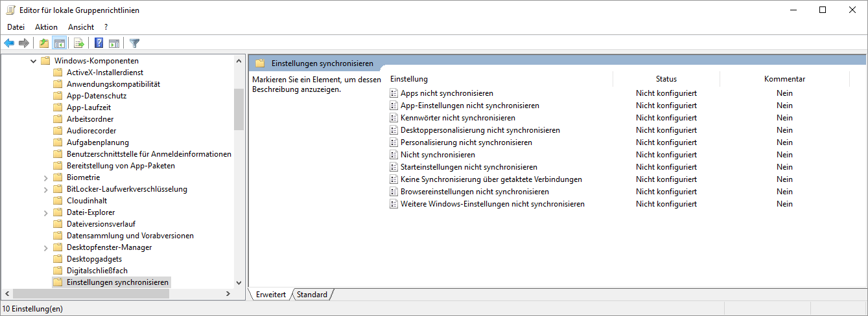
Task: Click the tree's vertical scrollbar down arrow
Action: 239,283
